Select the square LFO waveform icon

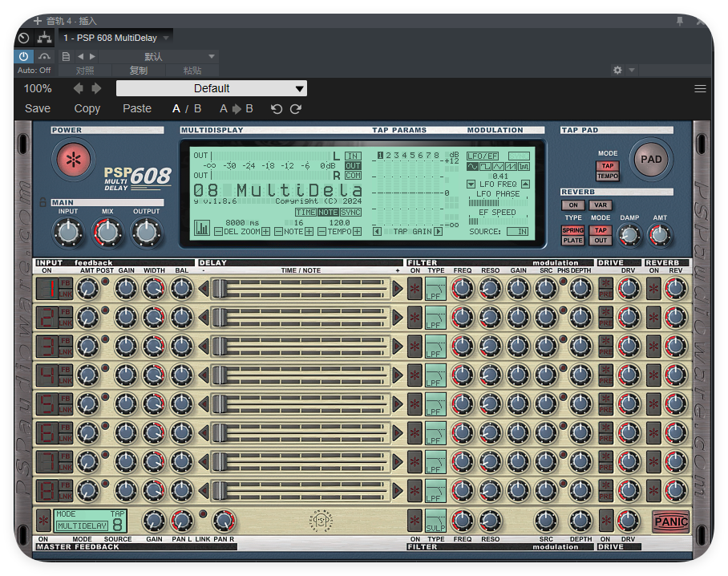point(485,166)
